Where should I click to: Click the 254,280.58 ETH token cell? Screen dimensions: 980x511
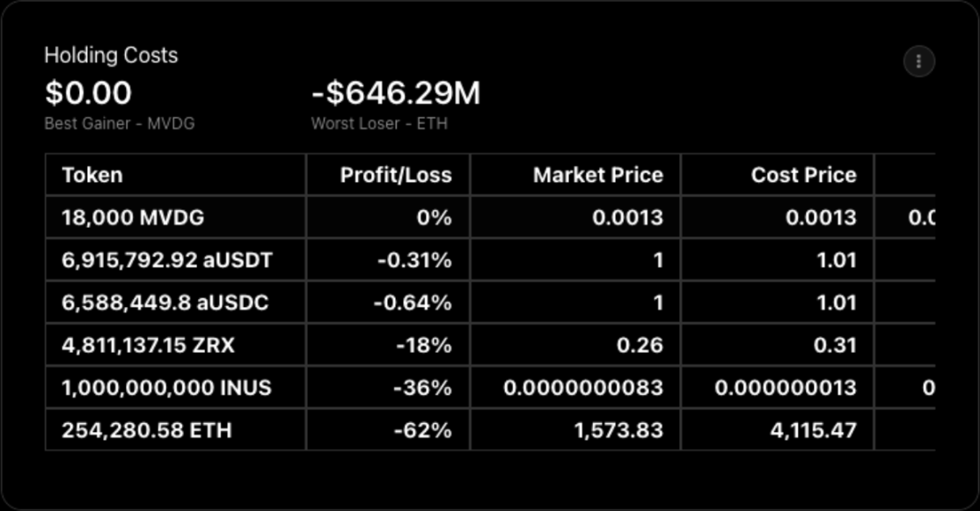pyautogui.click(x=147, y=430)
